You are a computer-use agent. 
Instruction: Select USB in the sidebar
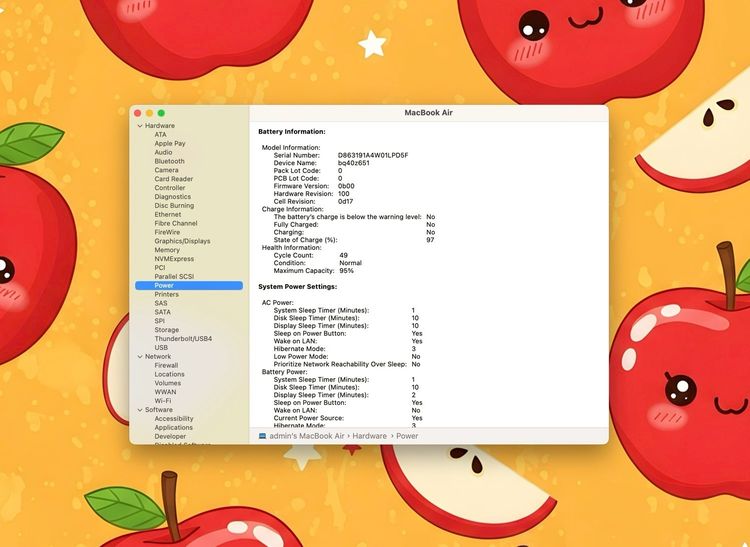pos(161,348)
